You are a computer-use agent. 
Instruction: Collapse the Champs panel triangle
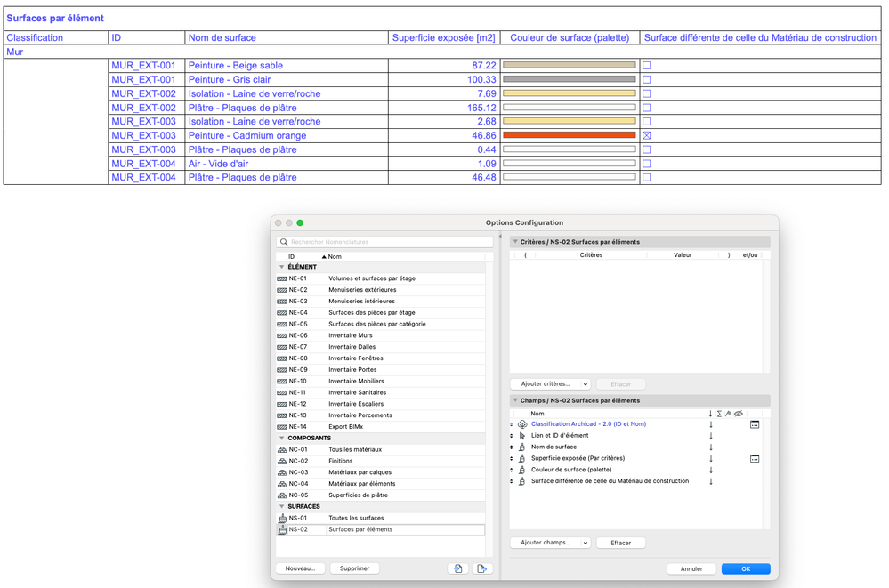coord(515,400)
